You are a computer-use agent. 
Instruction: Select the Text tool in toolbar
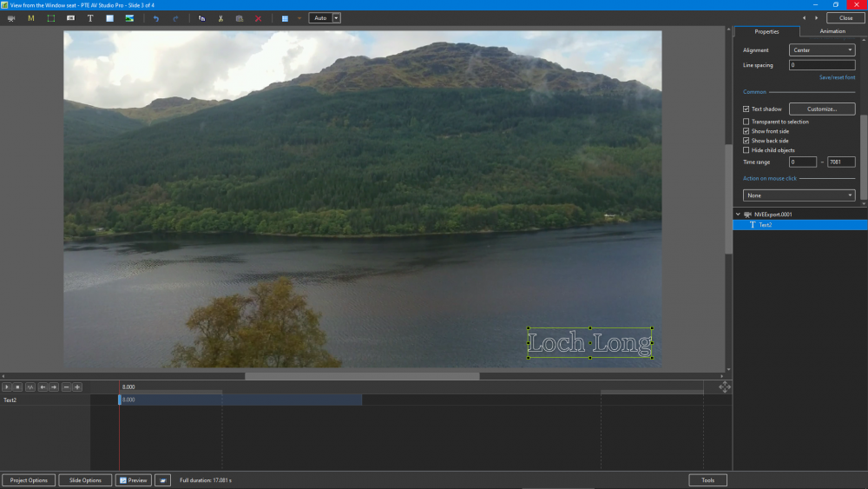(90, 18)
